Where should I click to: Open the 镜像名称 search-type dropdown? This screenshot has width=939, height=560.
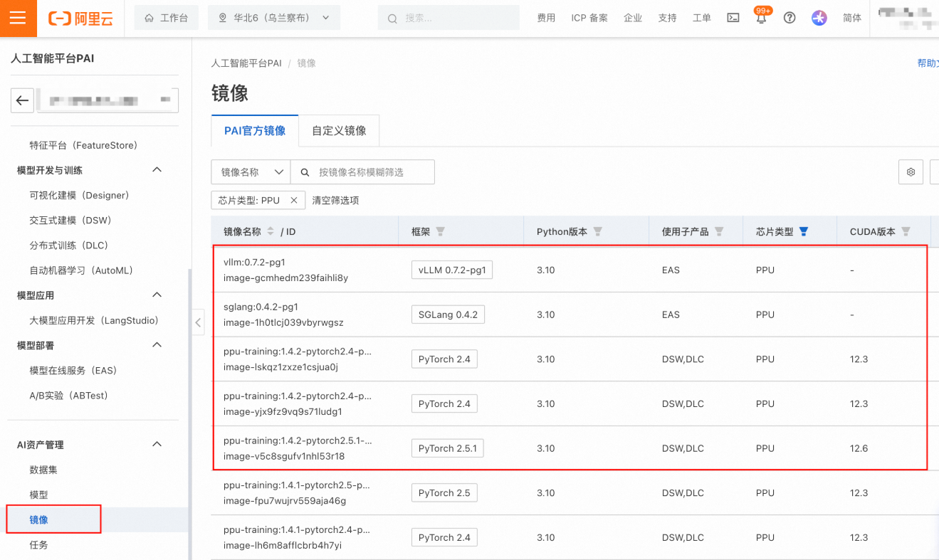point(251,172)
